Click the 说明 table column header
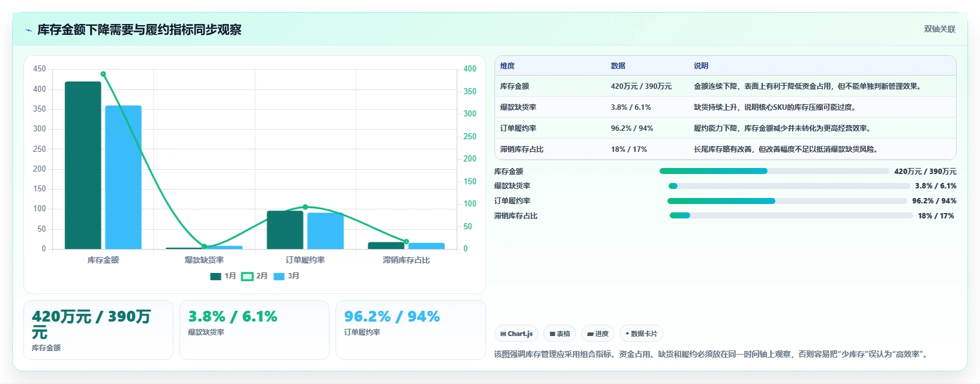The image size is (980, 384). (701, 66)
